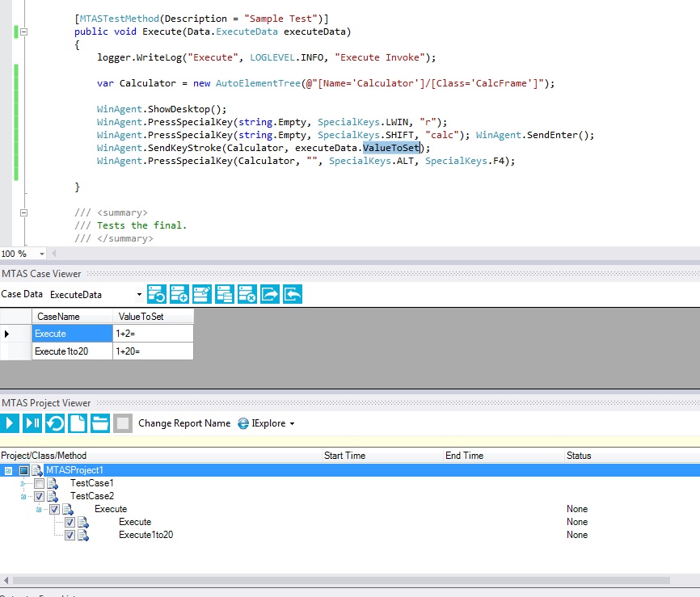Uncheck the TestCase2 checkbox
Image resolution: width=700 pixels, height=597 pixels.
coord(40,496)
